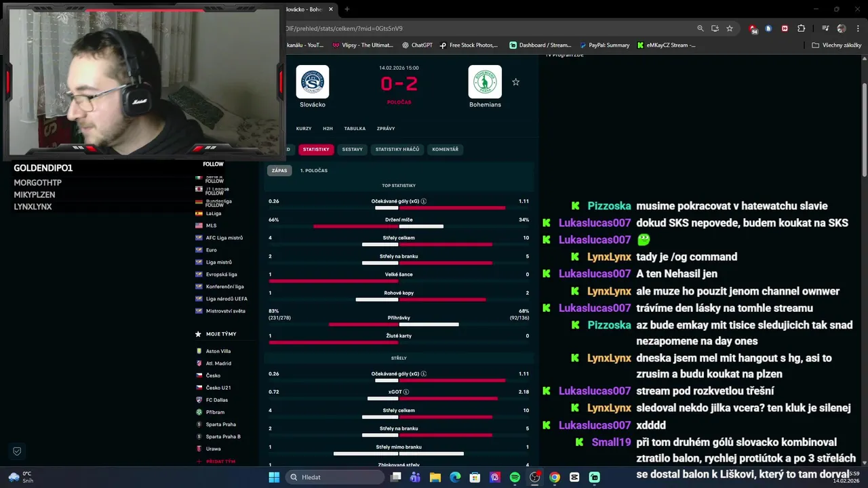Image resolution: width=868 pixels, height=488 pixels.
Task: Click the Slovácko team crest
Action: tap(313, 82)
